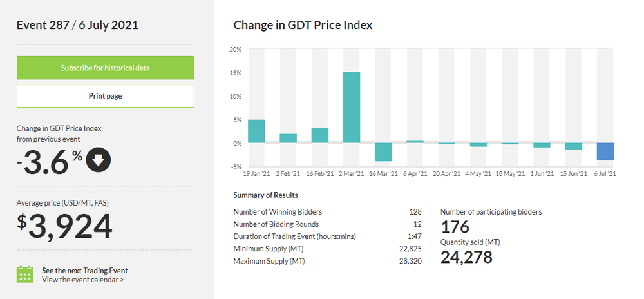Select the 16 Mar '21 negative bar
The height and width of the screenshot is (299, 644).
383,152
